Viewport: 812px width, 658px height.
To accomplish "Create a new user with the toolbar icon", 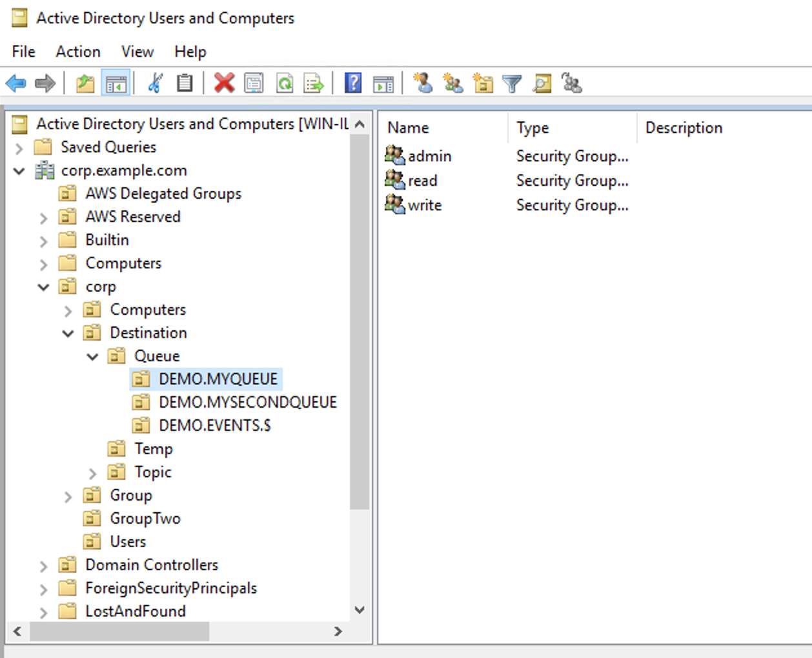I will pyautogui.click(x=424, y=83).
